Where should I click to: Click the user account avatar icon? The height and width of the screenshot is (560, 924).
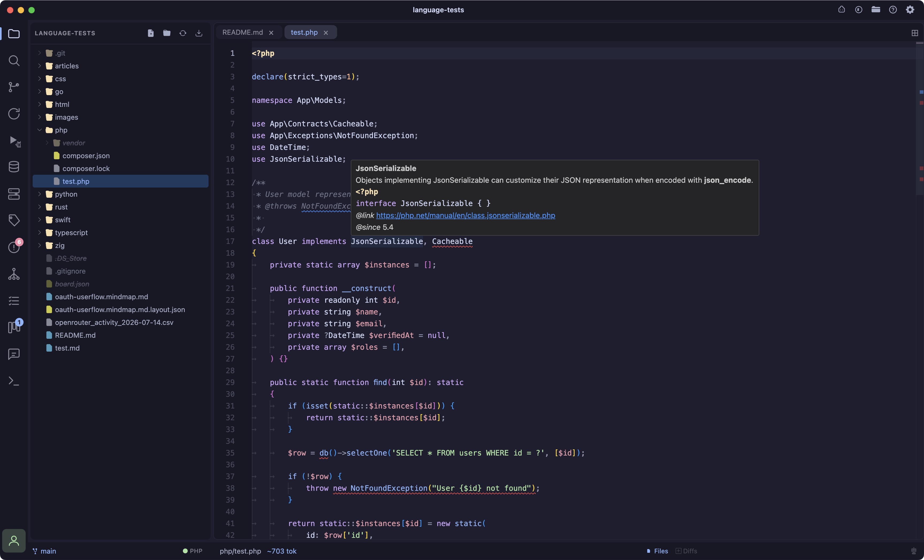(14, 540)
